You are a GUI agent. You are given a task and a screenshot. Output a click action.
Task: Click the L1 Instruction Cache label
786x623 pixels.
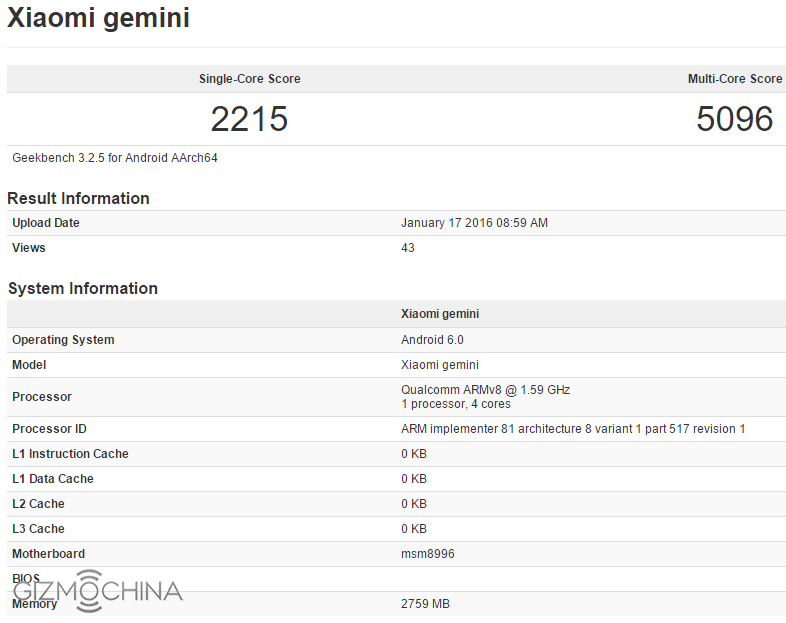[x=70, y=454]
